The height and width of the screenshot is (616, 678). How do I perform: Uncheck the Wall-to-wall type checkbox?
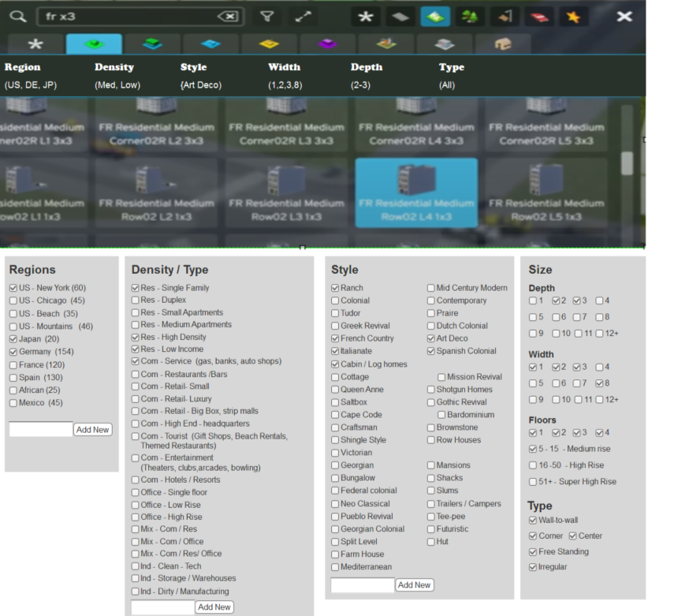coord(533,521)
